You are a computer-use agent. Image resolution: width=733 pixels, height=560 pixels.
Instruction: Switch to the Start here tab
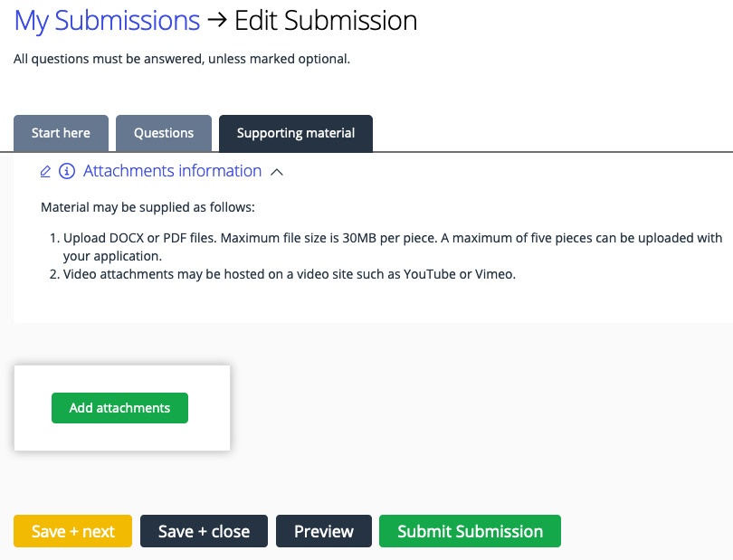[61, 133]
